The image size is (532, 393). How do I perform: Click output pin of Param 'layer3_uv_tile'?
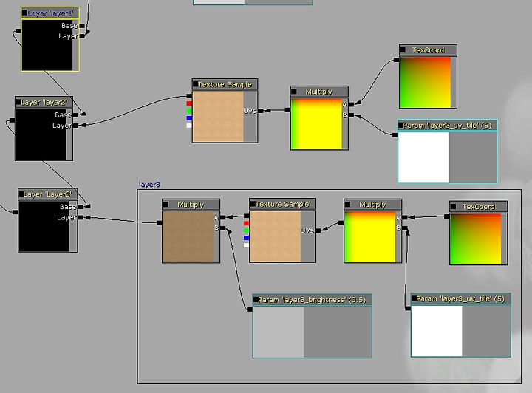(408, 308)
